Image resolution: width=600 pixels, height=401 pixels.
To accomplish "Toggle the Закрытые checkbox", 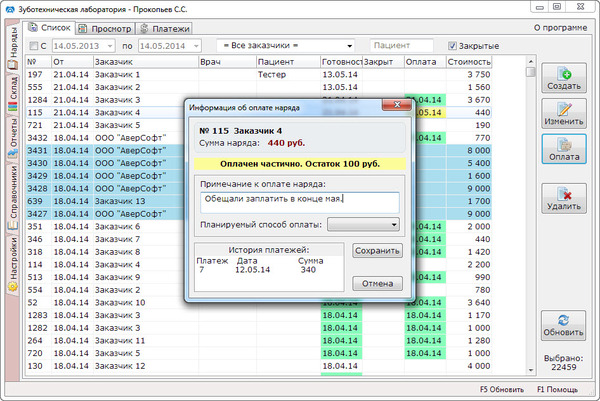I will (452, 46).
